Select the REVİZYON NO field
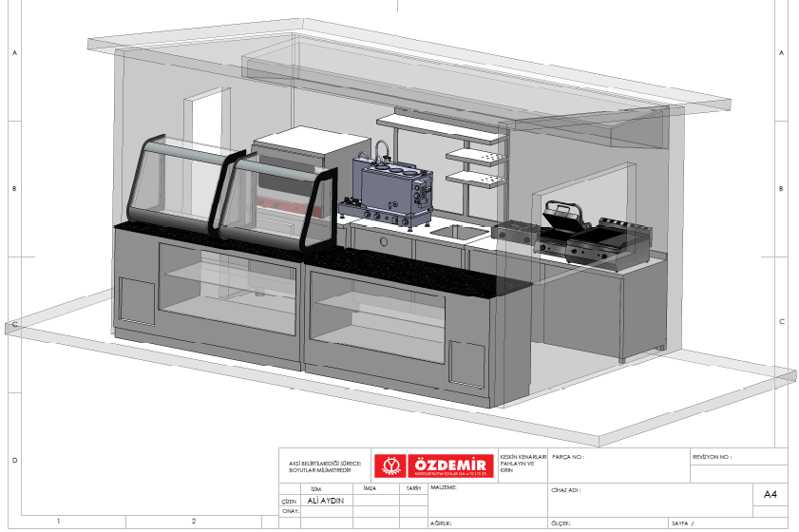 point(713,457)
